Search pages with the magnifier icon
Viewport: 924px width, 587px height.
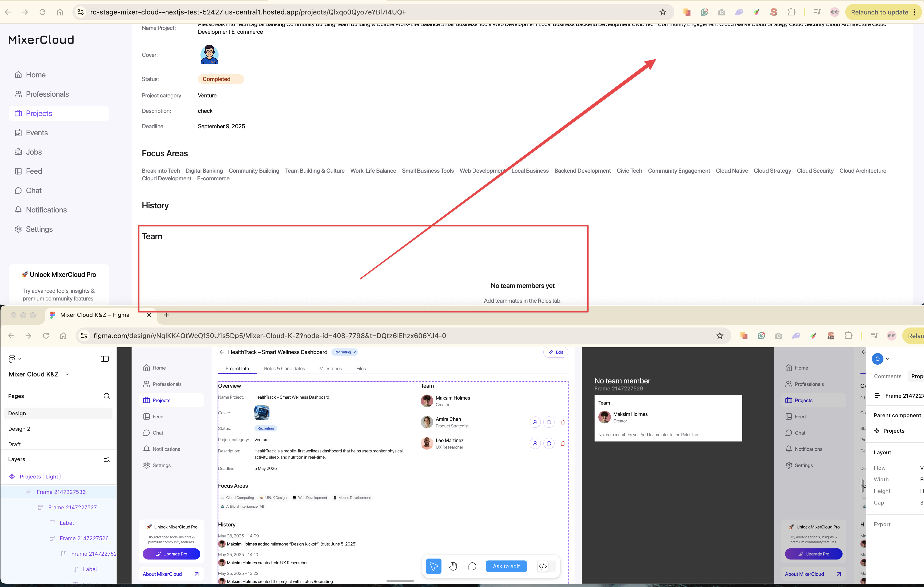coord(107,396)
